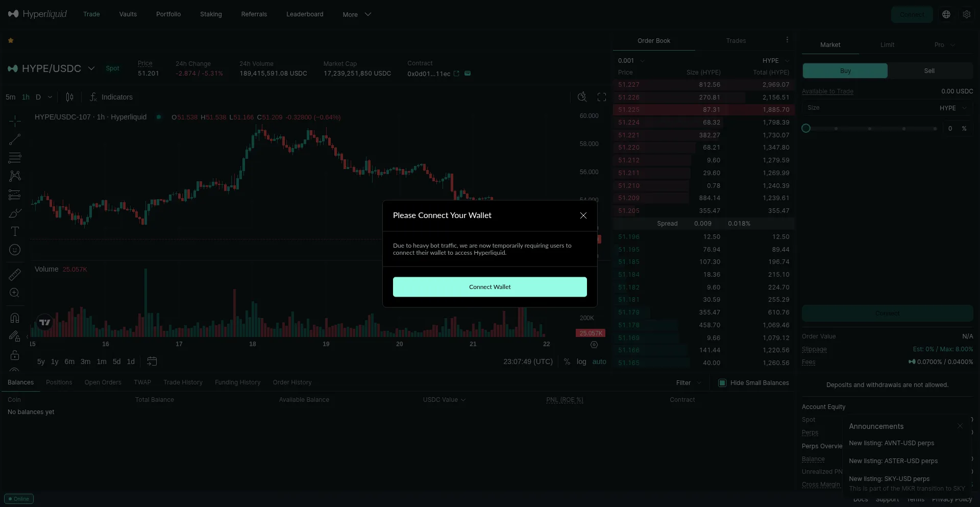Switch chart interval to D

38,97
